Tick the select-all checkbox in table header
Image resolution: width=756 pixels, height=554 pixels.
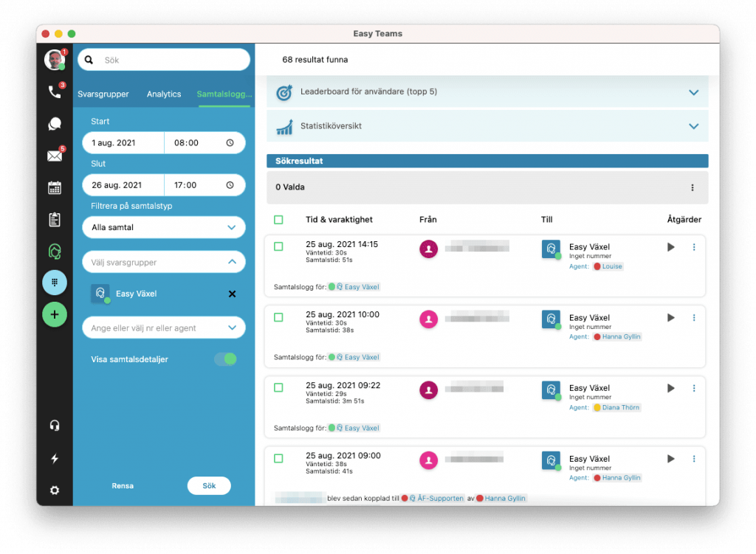click(x=278, y=220)
